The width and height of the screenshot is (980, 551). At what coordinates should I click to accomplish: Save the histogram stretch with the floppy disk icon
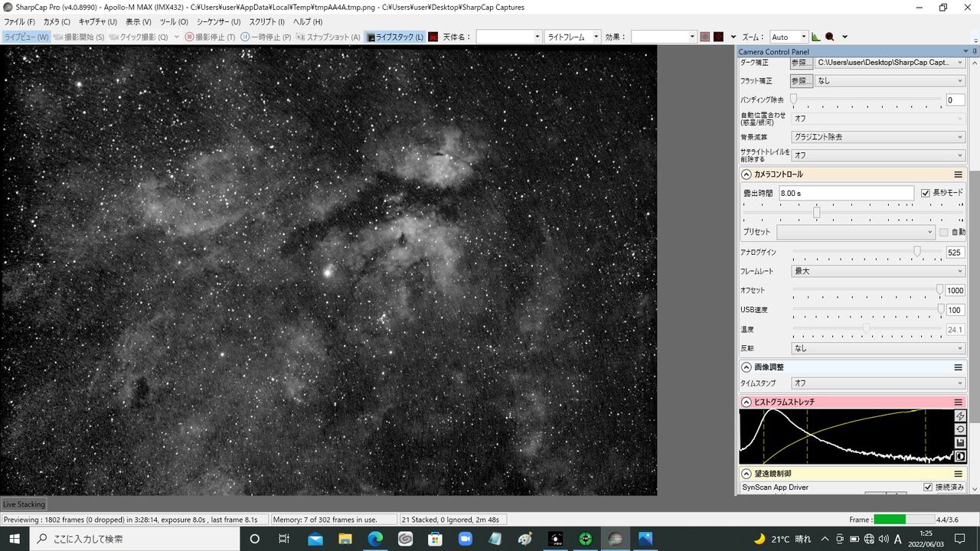pos(961,443)
